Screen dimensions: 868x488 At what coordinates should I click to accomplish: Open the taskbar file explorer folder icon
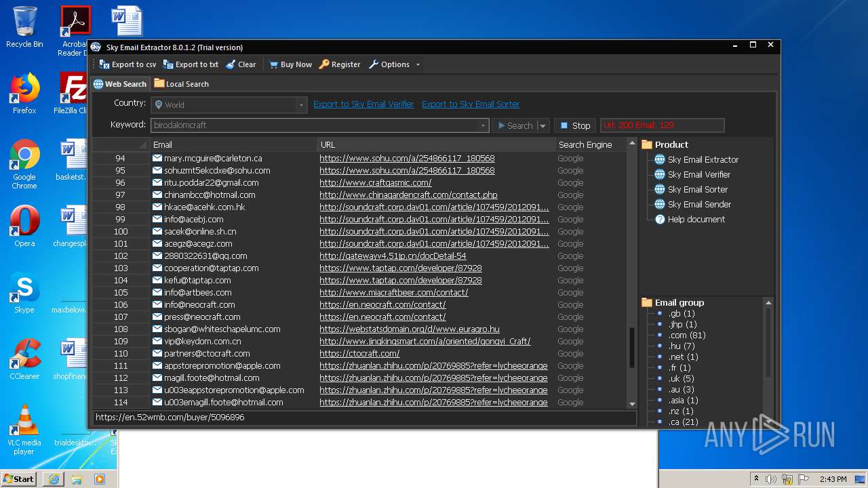point(77,479)
